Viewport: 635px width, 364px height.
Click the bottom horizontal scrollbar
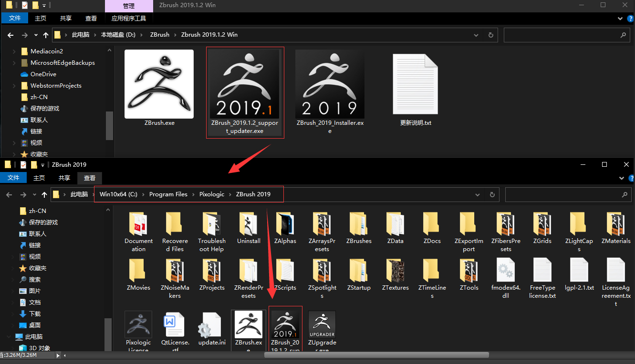click(377, 355)
